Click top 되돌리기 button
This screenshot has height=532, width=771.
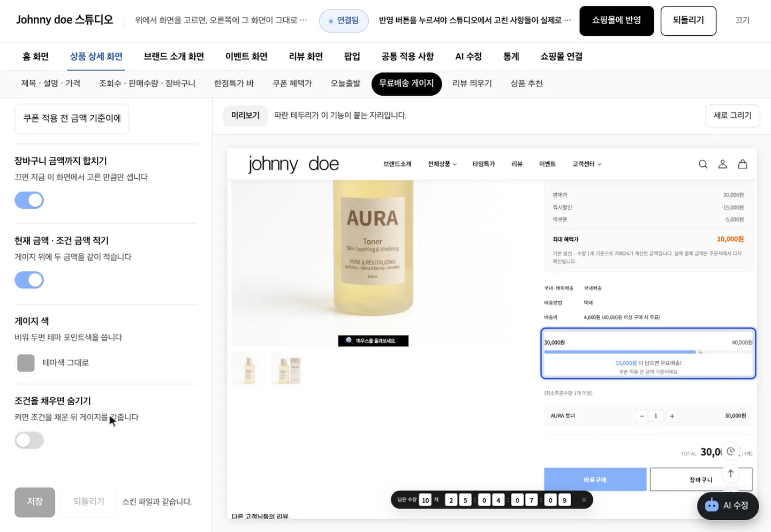pyautogui.click(x=688, y=21)
